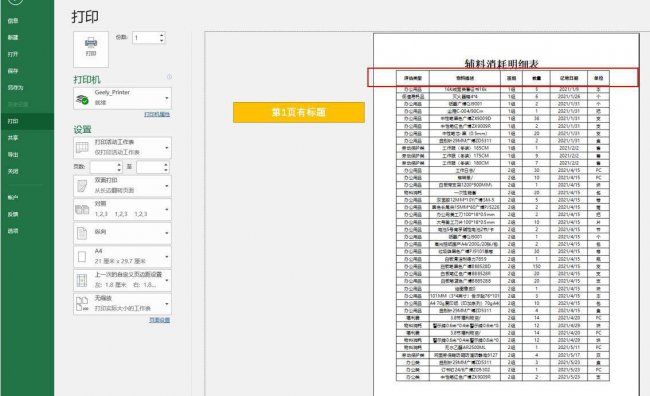Open the Geely_Printer printer dropdown
Viewport: 650px width, 396px height.
pyautogui.click(x=122, y=98)
